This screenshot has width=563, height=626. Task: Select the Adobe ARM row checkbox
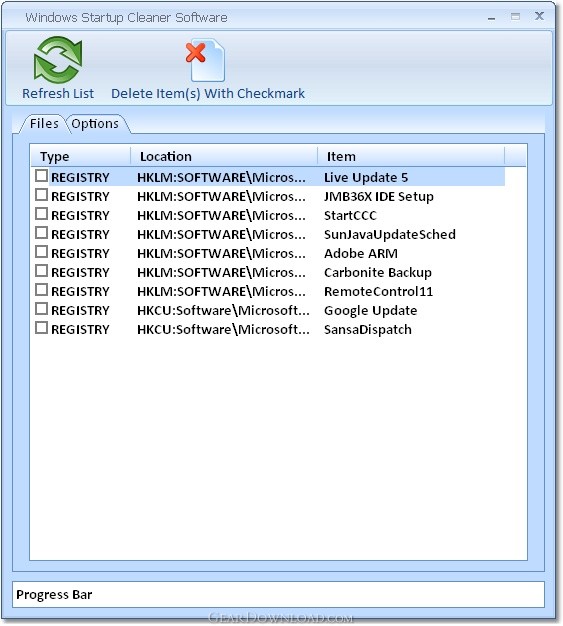[42, 252]
